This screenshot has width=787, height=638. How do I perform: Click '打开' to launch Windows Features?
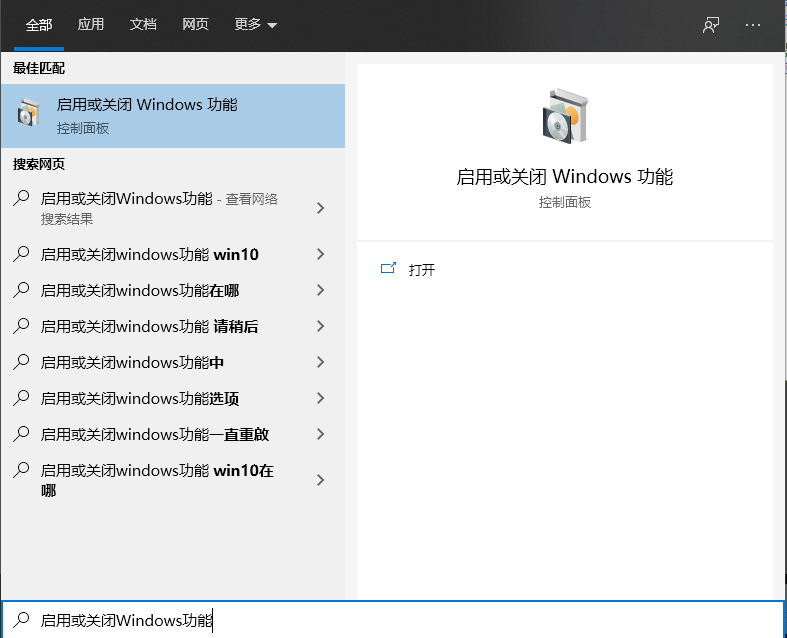tap(422, 270)
